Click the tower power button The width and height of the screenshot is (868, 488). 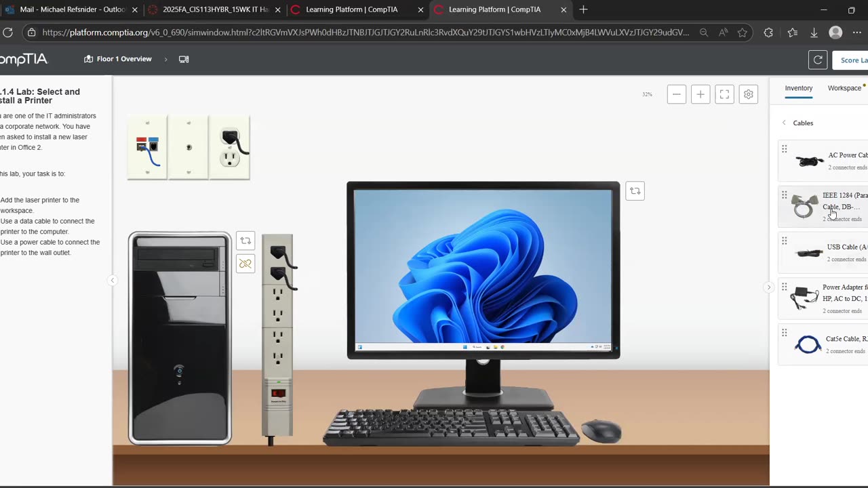pos(179,370)
